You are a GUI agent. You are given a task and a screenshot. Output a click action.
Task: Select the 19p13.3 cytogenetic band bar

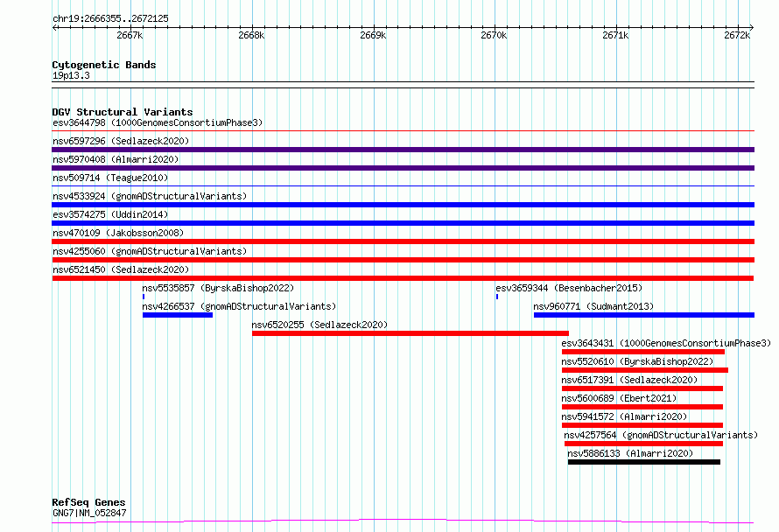pyautogui.click(x=403, y=85)
